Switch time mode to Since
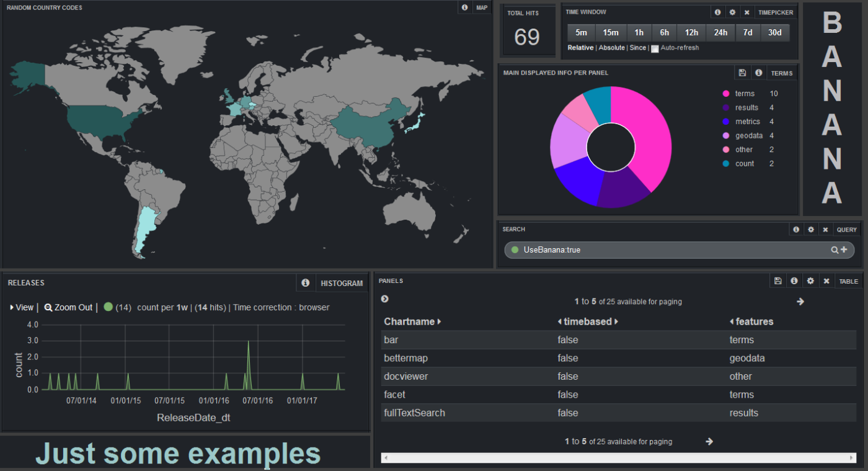The image size is (868, 471). (x=637, y=48)
